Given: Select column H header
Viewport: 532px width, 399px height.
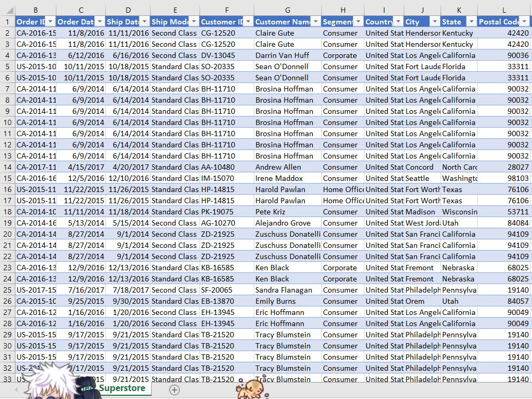Looking at the screenshot, I should click(x=343, y=10).
